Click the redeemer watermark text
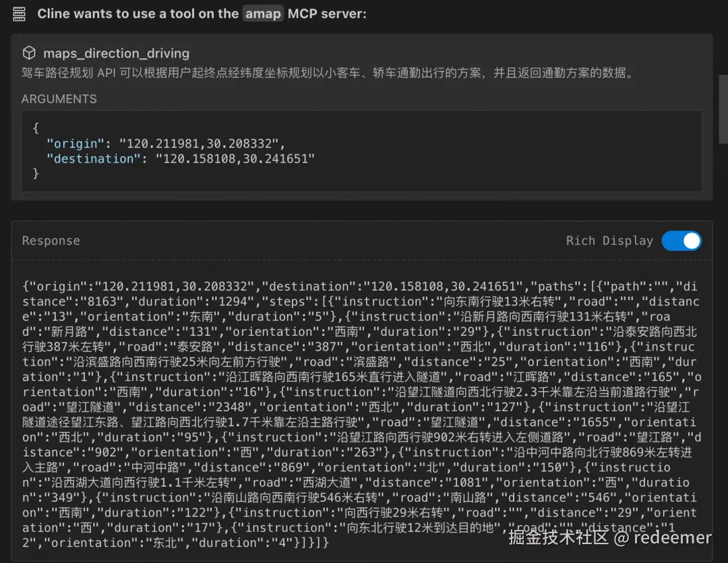The width and height of the screenshot is (728, 563). click(x=672, y=537)
